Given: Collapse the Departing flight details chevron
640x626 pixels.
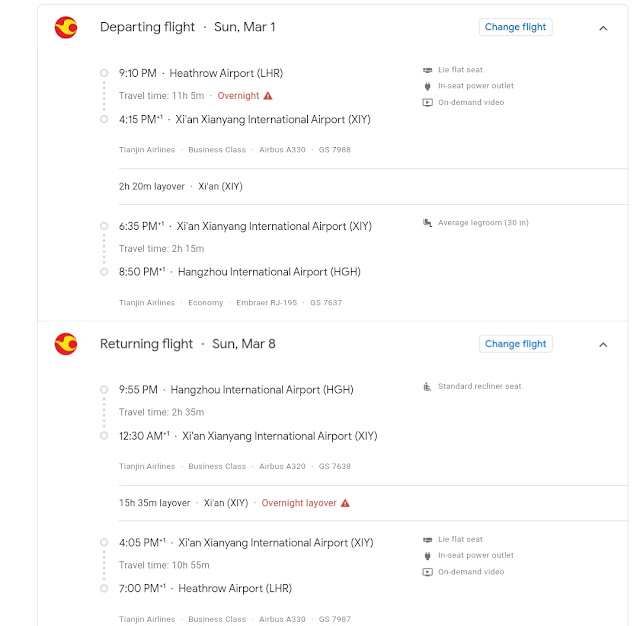Looking at the screenshot, I should 603,28.
